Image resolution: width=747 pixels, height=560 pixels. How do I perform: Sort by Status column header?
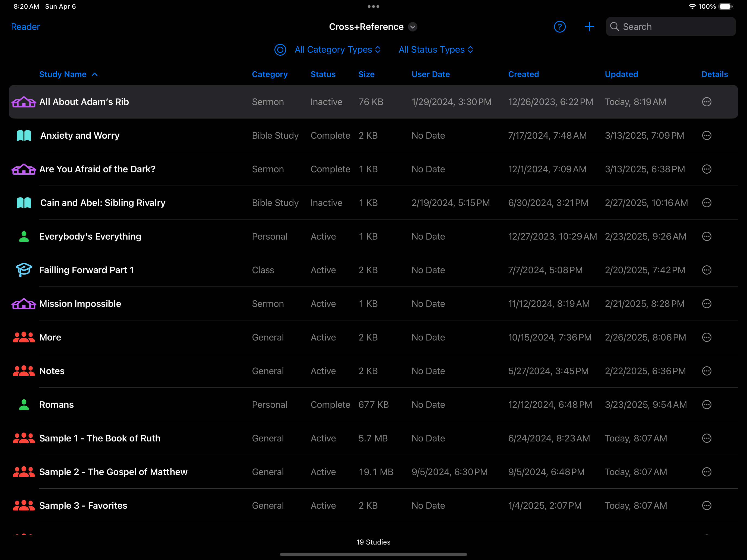pos(323,74)
